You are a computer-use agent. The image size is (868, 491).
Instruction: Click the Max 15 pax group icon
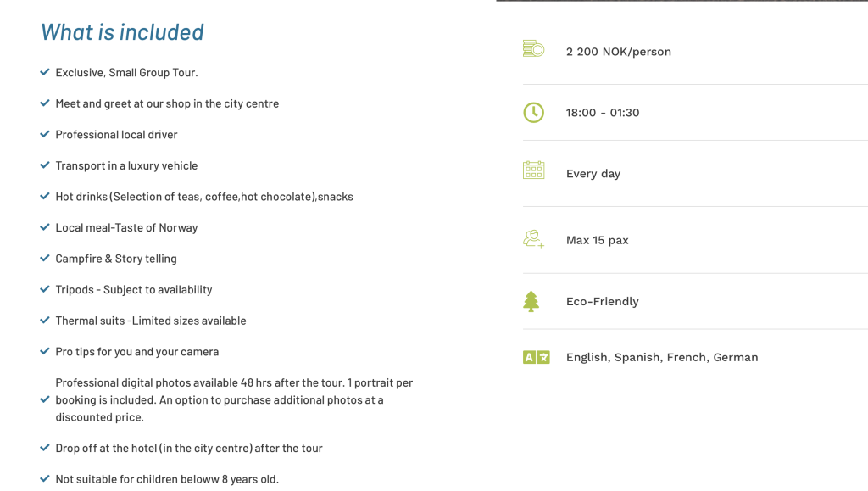click(534, 239)
